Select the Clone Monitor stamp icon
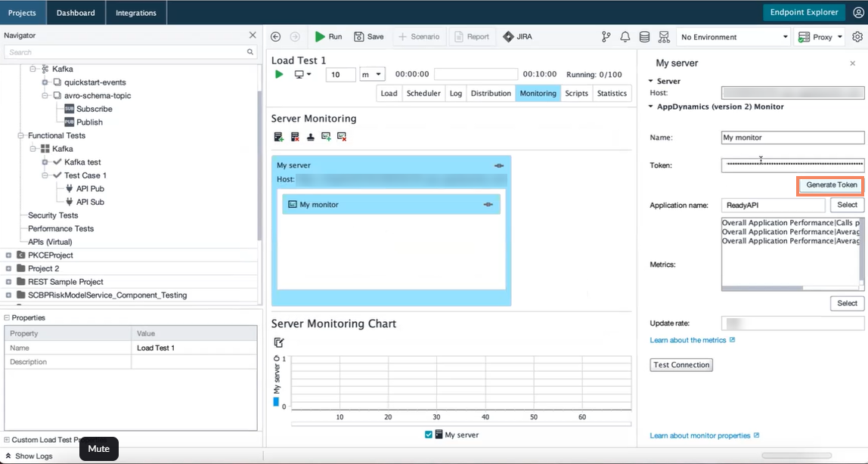 coord(311,137)
